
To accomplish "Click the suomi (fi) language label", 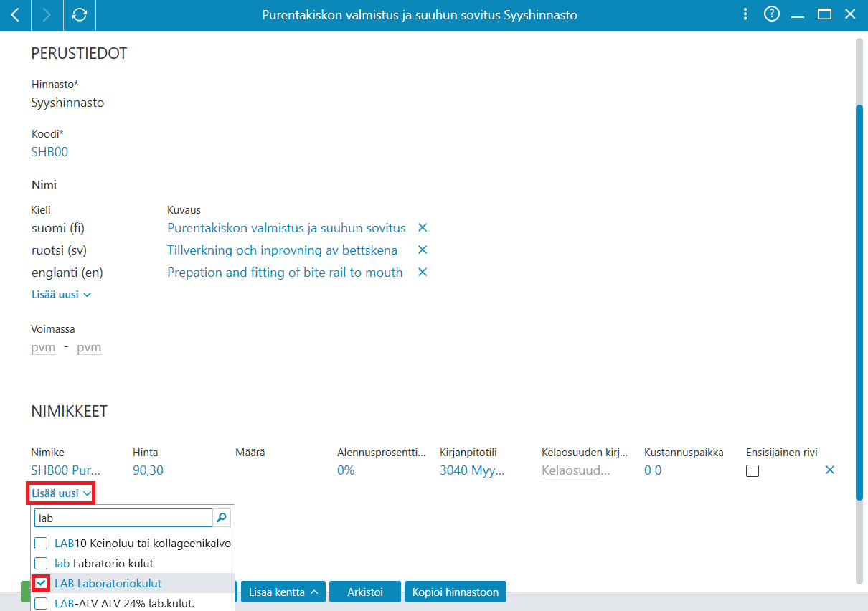I will [58, 228].
